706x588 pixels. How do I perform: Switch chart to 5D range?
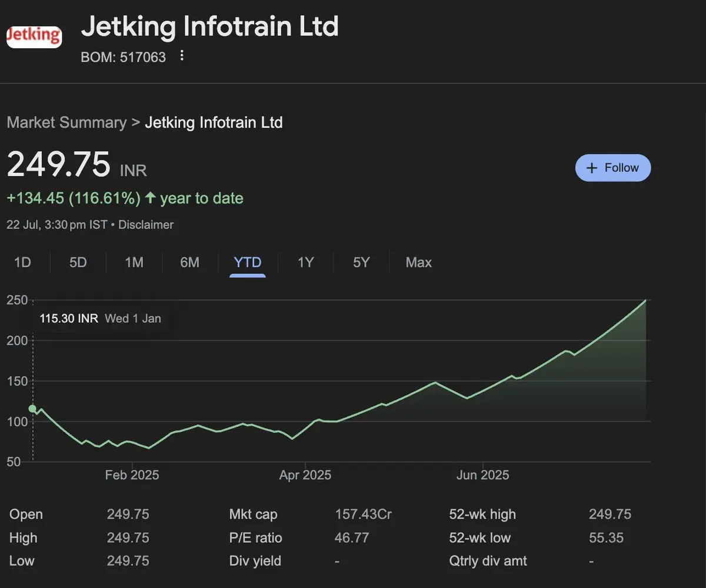78,262
